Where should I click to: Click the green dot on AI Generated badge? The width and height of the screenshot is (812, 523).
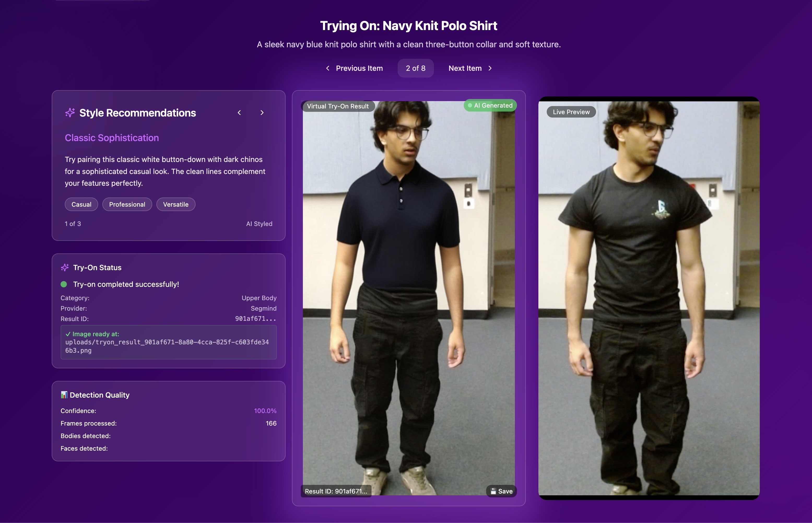(x=470, y=106)
